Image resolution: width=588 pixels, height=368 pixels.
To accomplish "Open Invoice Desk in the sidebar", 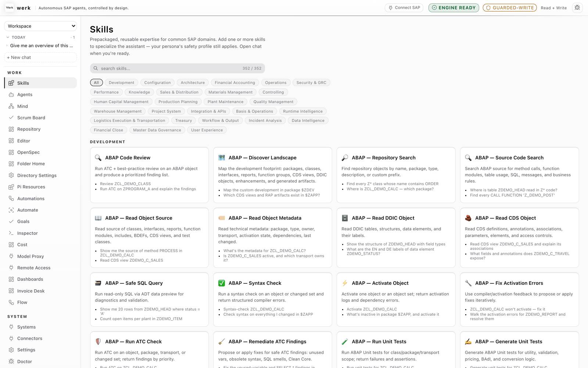I will click(x=40, y=291).
